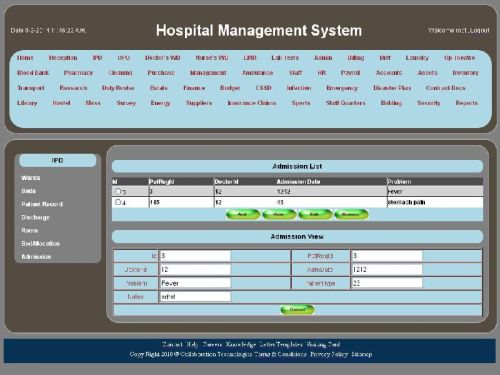Open the Accounts menu item
Viewport: 500px width, 375px height.
coord(389,73)
